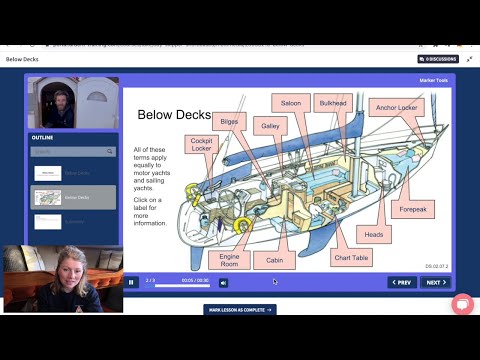Click the Bulkhead label
The image size is (480, 360).
click(x=333, y=103)
